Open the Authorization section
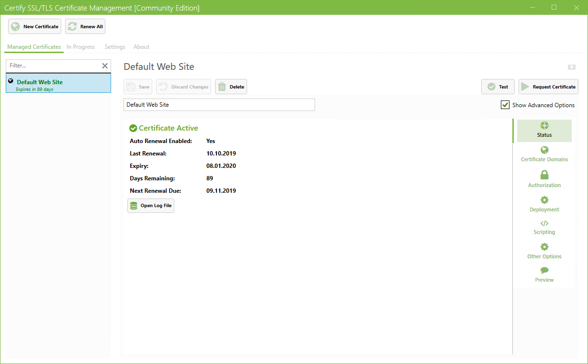 point(544,179)
